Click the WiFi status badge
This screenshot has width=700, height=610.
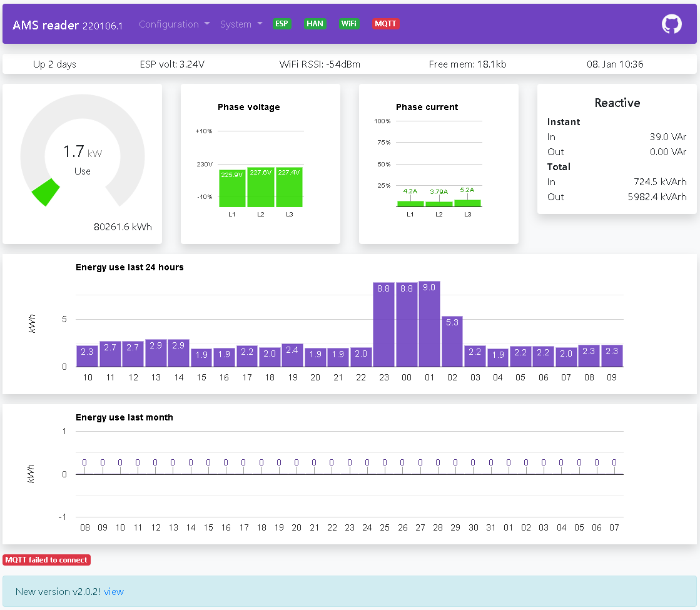[348, 23]
